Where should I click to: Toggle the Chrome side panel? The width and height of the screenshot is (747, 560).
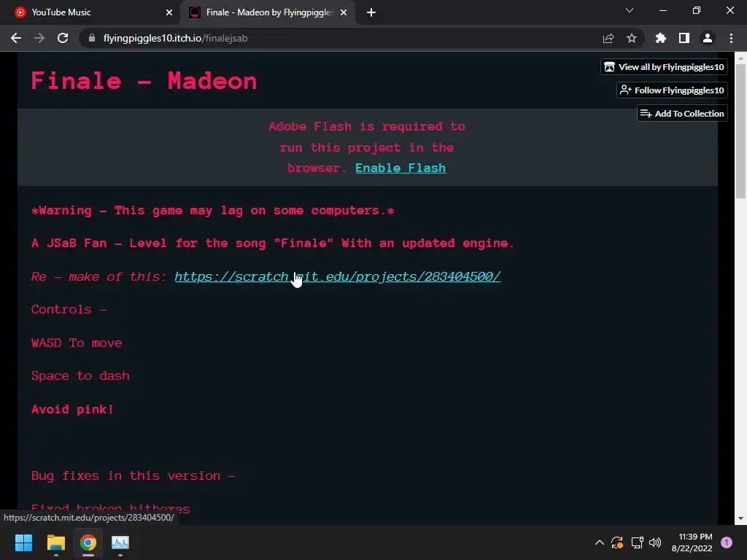[x=684, y=38]
